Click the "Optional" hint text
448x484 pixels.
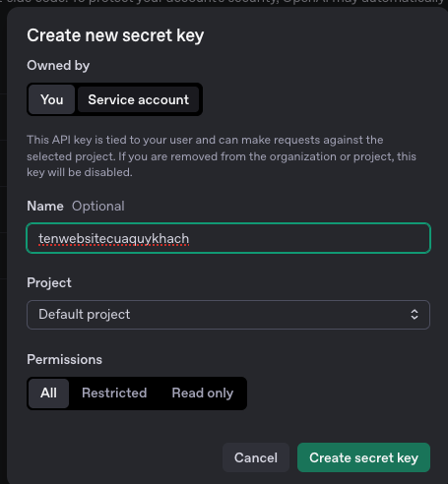98,207
